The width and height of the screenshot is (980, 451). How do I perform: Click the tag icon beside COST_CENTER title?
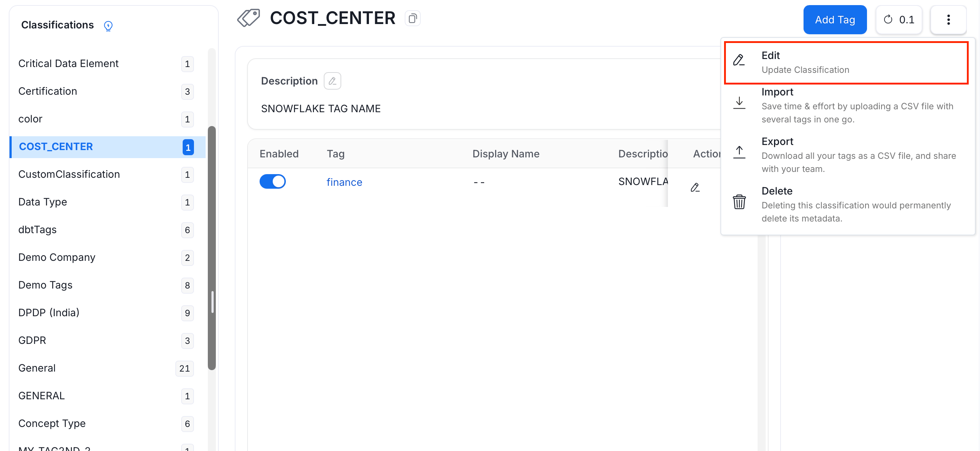point(248,18)
